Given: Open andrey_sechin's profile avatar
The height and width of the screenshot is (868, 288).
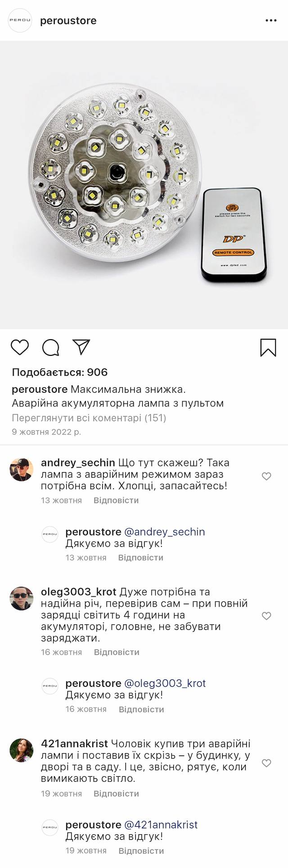Looking at the screenshot, I should [22, 470].
